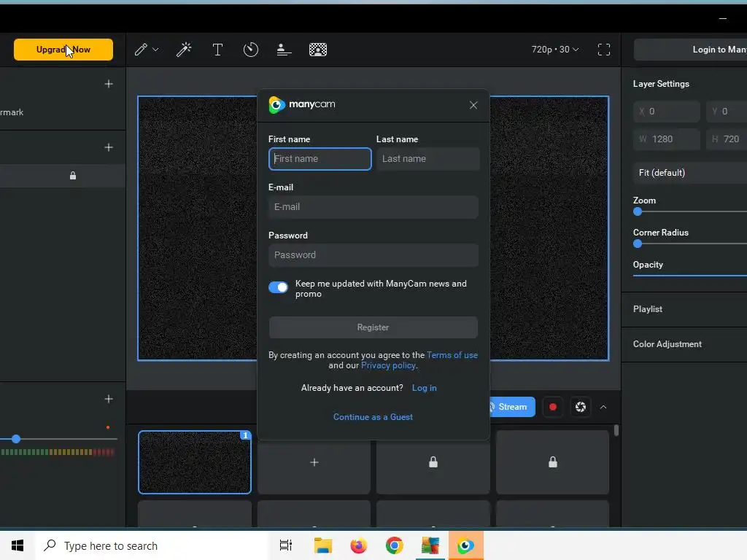Select preset thumbnail number 1
Screen dimensions: 747x560
(195, 462)
